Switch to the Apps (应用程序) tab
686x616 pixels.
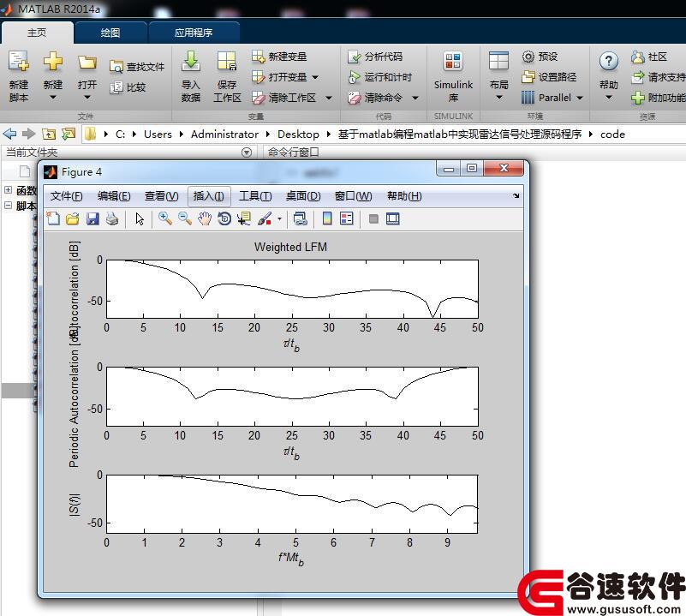point(194,33)
